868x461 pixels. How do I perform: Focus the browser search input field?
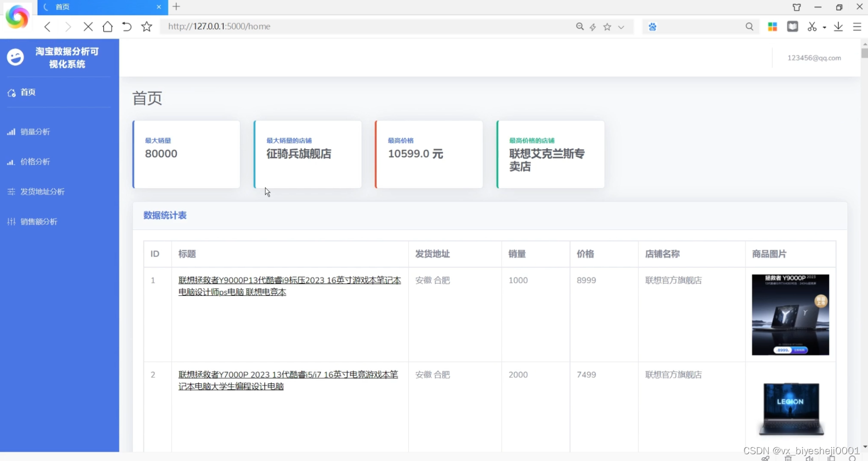coord(701,27)
